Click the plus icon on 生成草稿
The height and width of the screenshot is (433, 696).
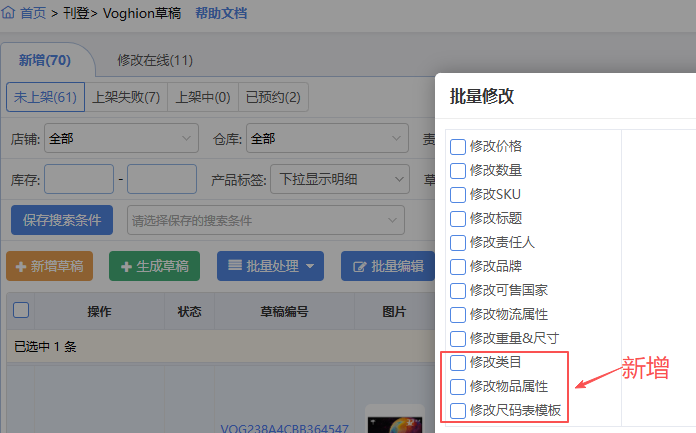click(x=127, y=266)
